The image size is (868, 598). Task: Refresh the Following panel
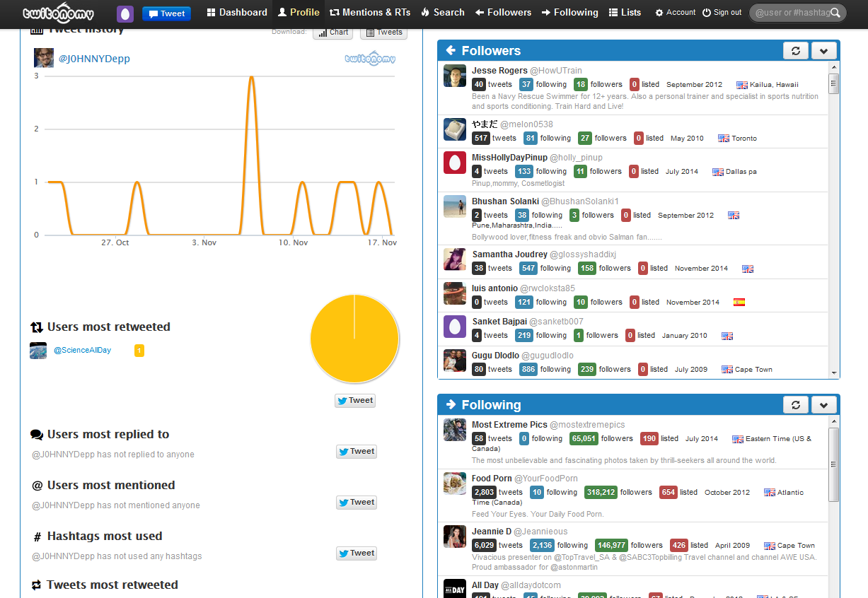[796, 405]
